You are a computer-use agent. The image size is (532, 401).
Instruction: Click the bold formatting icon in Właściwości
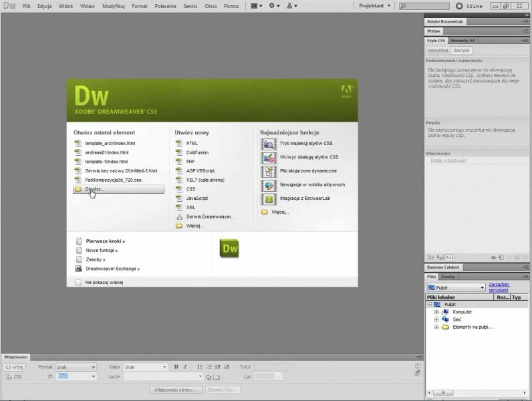pyautogui.click(x=176, y=367)
